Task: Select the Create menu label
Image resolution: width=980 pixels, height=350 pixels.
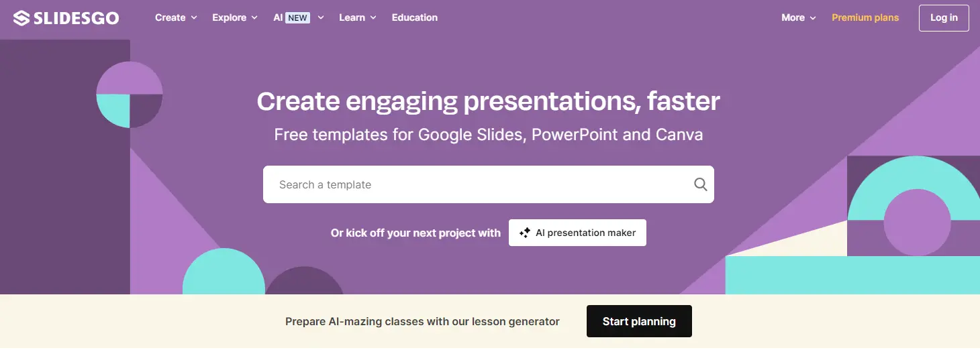Action: tap(170, 17)
